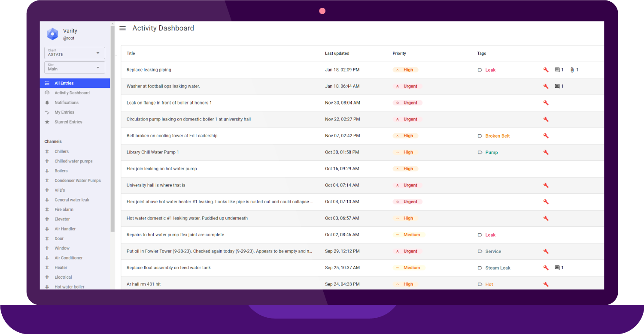The image size is (644, 334).
Task: Click the Priority column header
Action: (x=399, y=54)
